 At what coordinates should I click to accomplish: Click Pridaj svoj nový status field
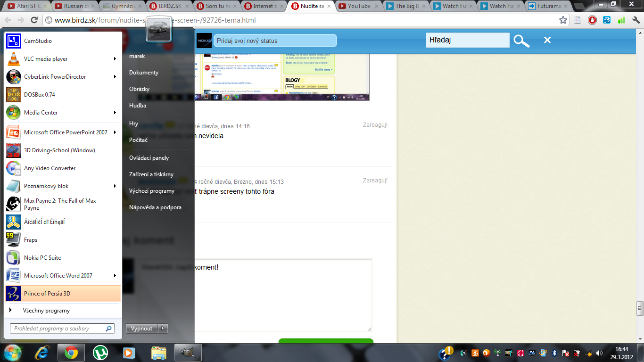tap(275, 41)
